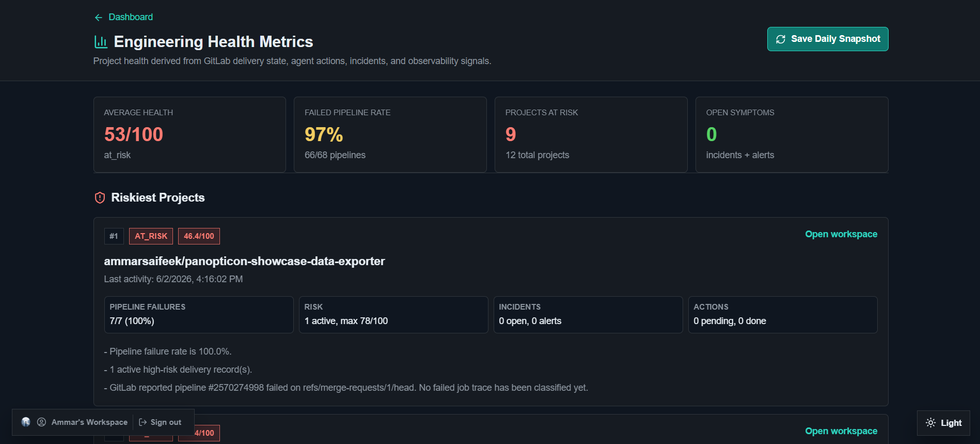This screenshot has height=444, width=980.
Task: Toggle the Light theme switch
Action: [943, 423]
